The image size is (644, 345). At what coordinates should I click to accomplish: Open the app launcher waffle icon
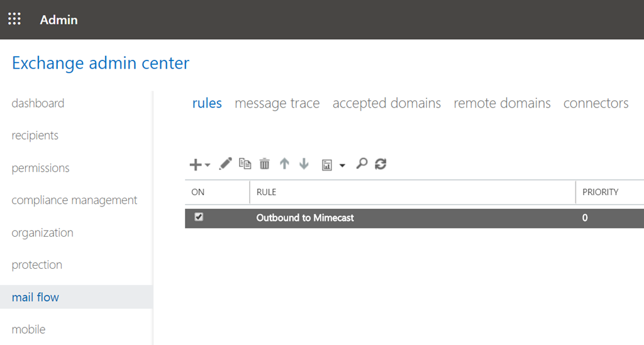tap(14, 19)
